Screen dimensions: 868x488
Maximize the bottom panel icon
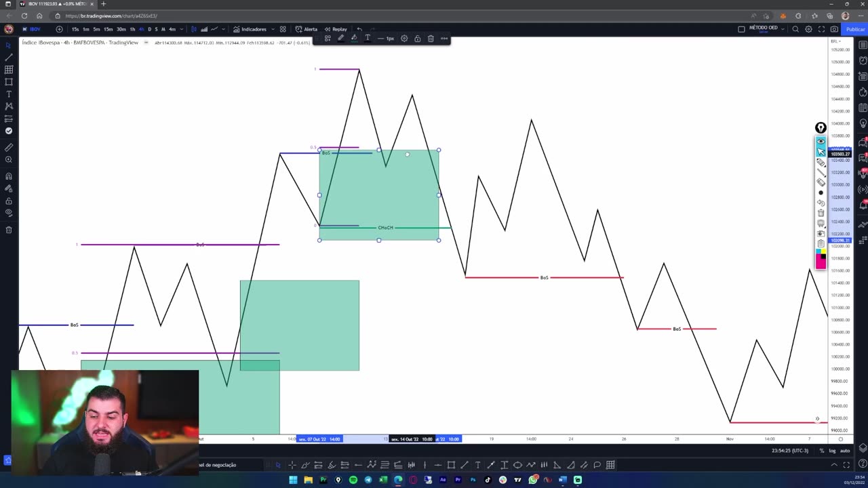[846, 465]
